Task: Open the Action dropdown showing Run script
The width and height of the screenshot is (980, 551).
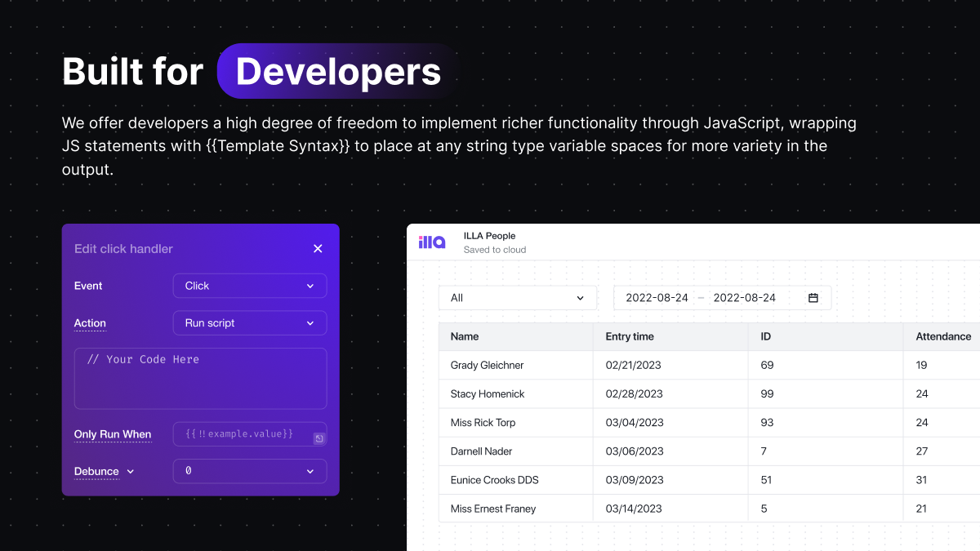Action: [250, 323]
